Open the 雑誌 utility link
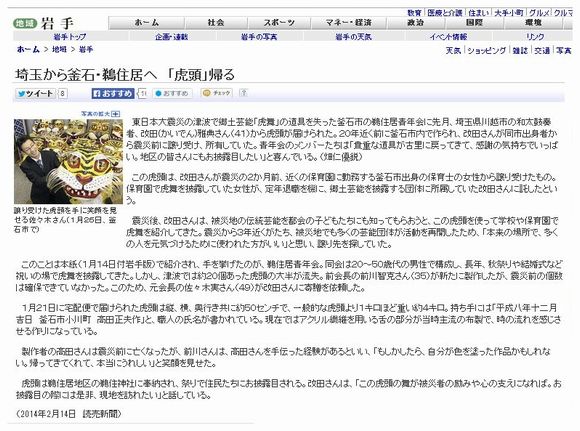Image resolution: width=580 pixels, height=431 pixels. tap(520, 50)
